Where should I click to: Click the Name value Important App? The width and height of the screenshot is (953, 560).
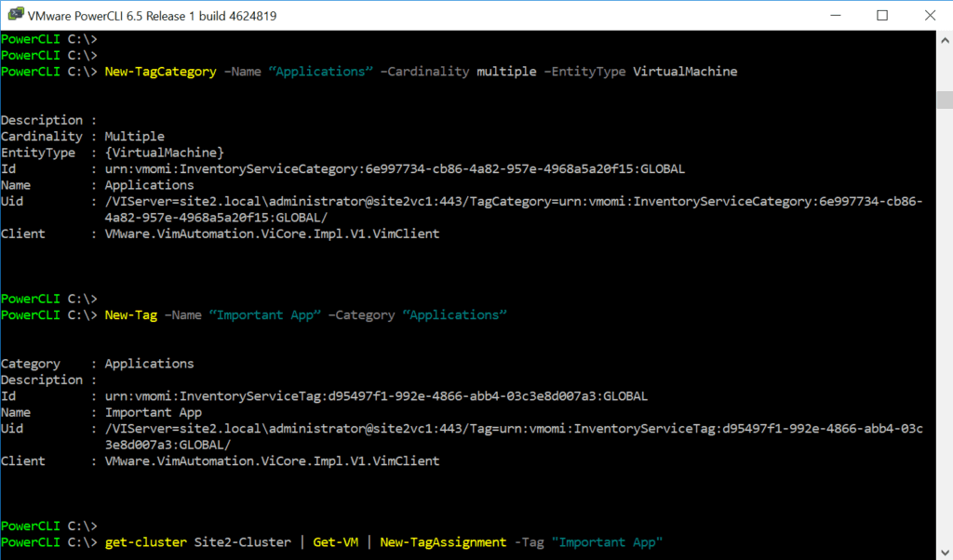click(x=154, y=412)
